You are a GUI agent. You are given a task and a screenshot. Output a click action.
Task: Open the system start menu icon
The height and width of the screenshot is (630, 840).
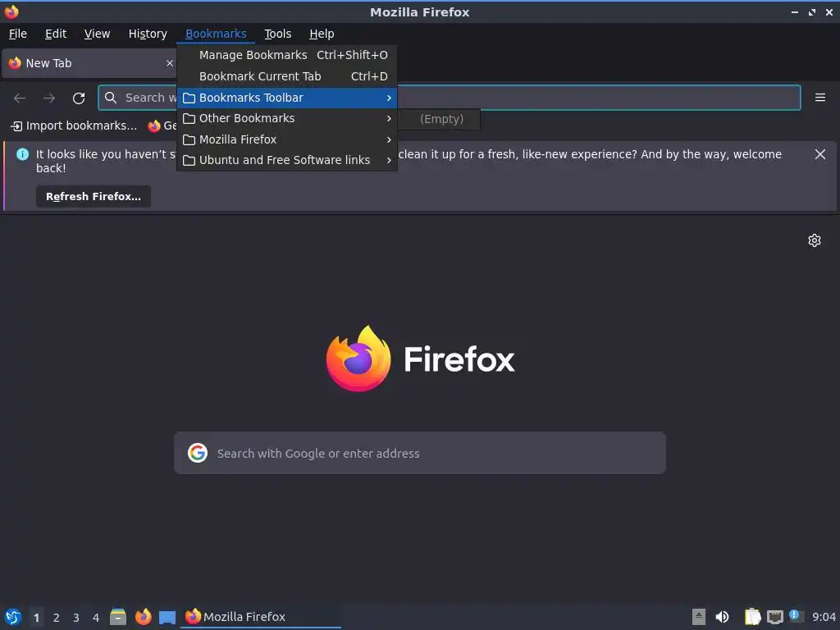coord(13,617)
